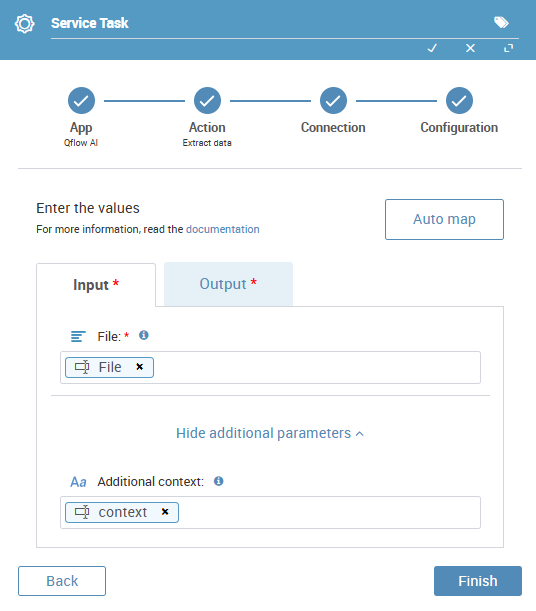Image resolution: width=536 pixels, height=611 pixels.
Task: Click the service task gear icon
Action: (x=25, y=24)
